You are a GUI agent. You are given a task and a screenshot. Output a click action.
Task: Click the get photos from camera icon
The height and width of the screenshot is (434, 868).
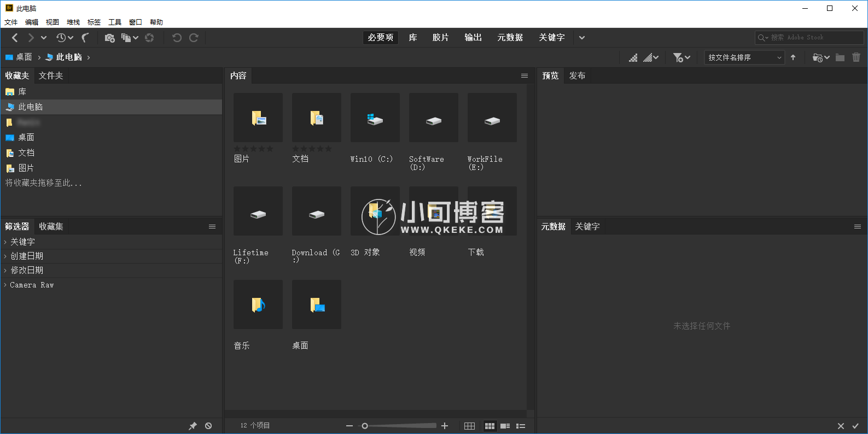tap(109, 38)
